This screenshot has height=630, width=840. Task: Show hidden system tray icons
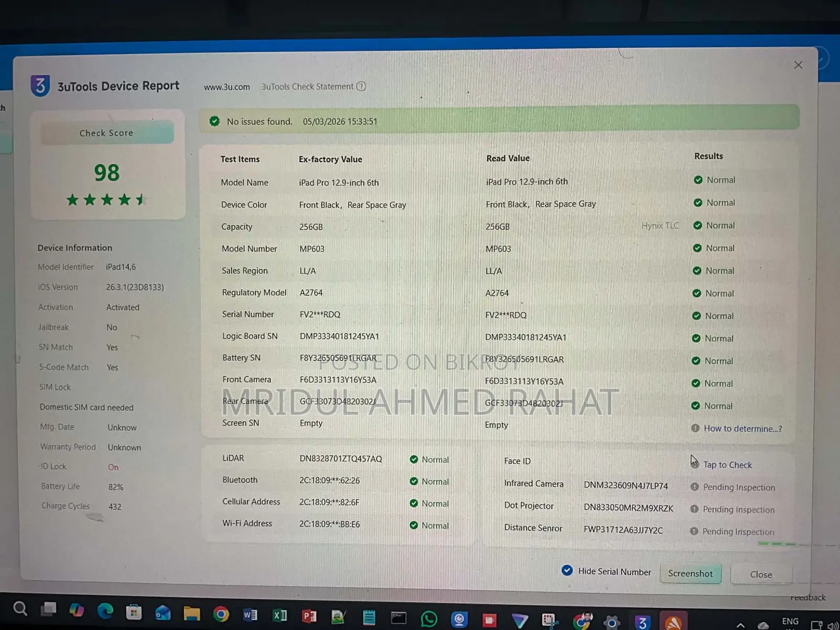(740, 625)
